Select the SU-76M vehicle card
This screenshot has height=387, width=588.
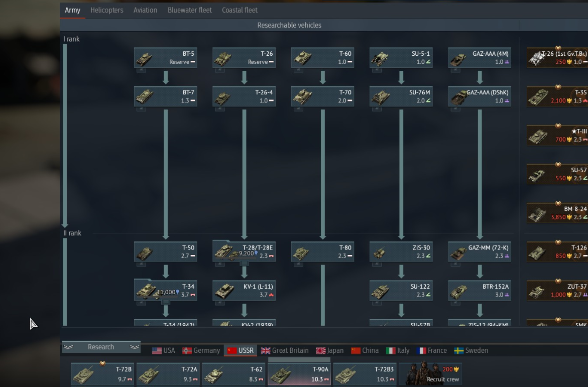pyautogui.click(x=401, y=96)
